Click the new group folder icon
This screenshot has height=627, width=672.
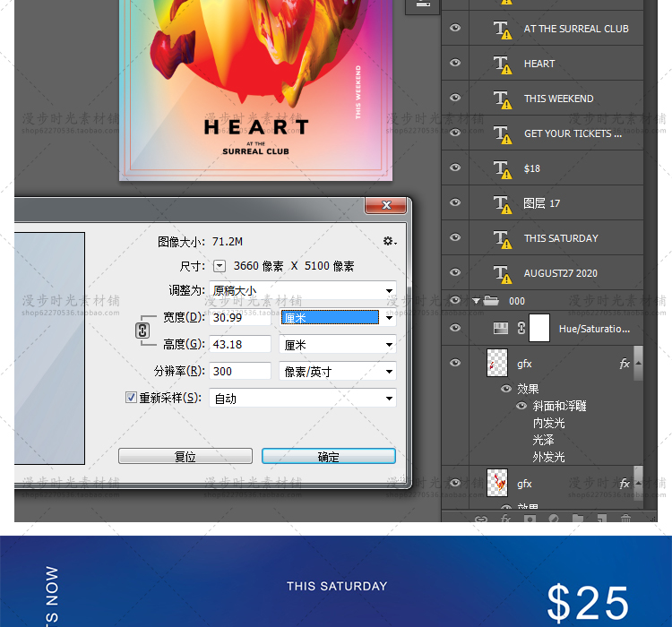[x=578, y=518]
